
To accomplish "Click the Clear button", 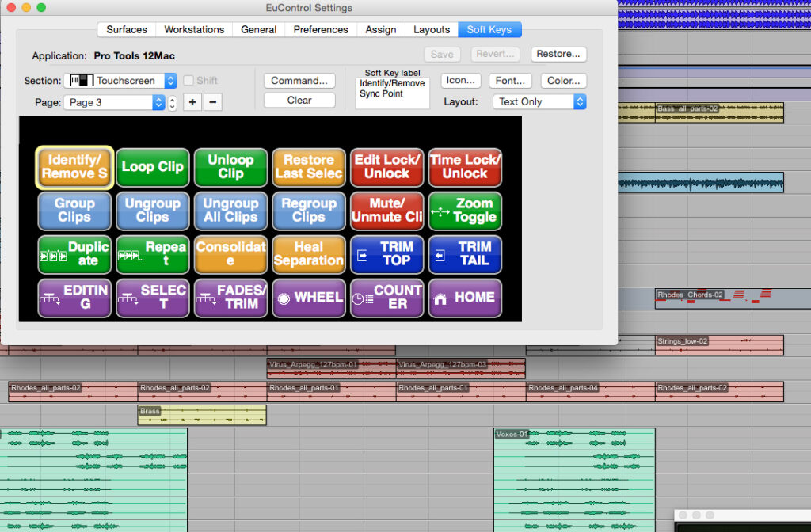I will point(299,101).
